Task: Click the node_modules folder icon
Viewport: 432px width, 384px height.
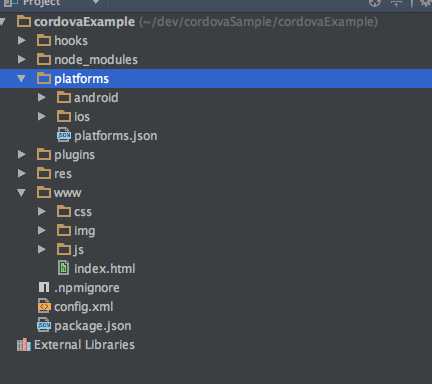Action: coord(44,59)
